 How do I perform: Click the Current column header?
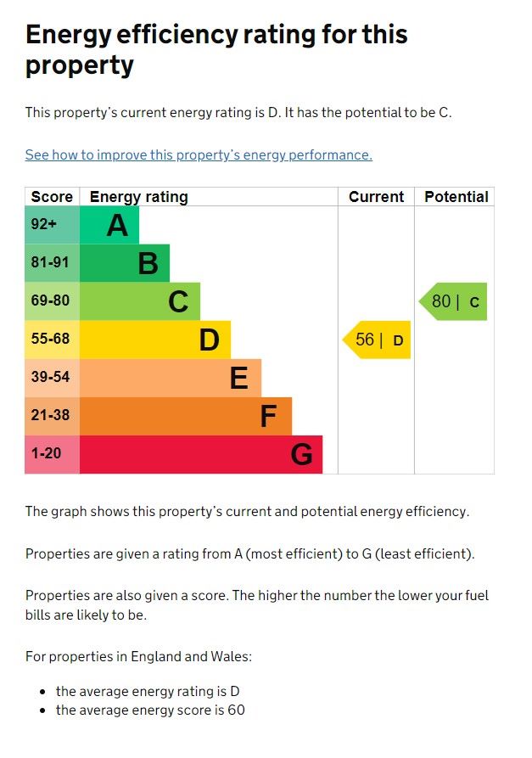point(376,197)
